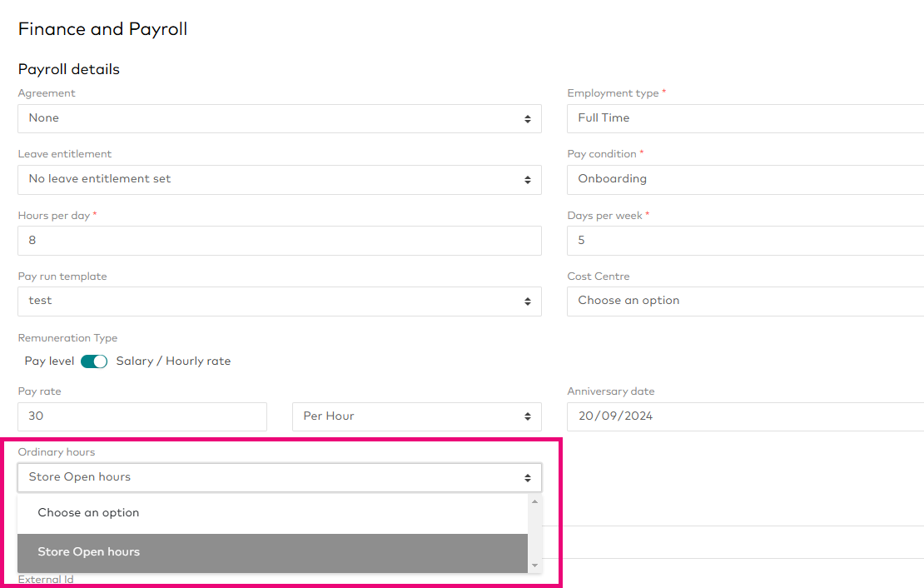Image resolution: width=924 pixels, height=588 pixels.
Task: Click the options list scroll down arrow
Action: tap(534, 566)
